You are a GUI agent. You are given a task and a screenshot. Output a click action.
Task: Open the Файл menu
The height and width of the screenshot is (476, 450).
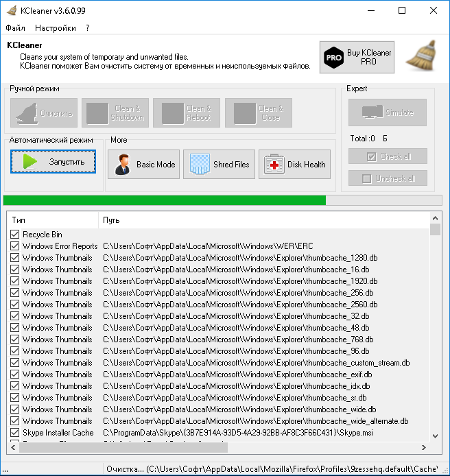pos(15,28)
